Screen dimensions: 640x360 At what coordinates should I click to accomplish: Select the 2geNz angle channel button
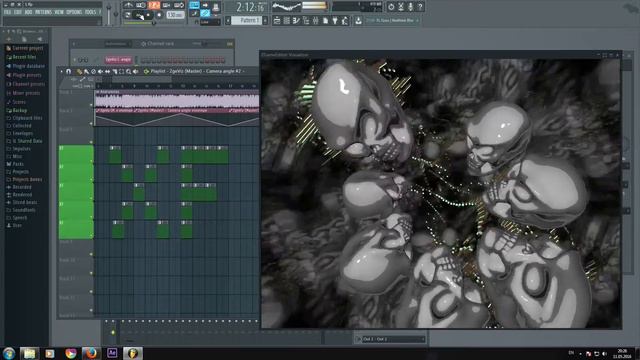tap(118, 60)
